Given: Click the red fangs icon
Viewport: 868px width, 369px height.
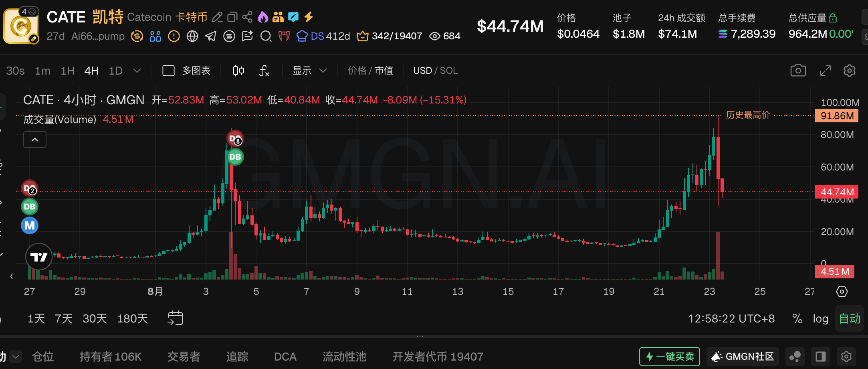Looking at the screenshot, I should click(284, 36).
